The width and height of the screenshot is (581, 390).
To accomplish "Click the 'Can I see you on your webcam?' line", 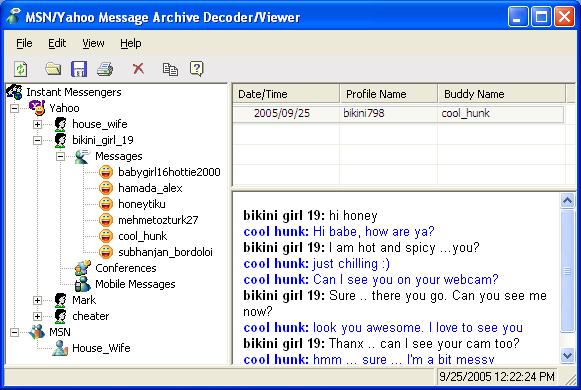I will pos(371,280).
